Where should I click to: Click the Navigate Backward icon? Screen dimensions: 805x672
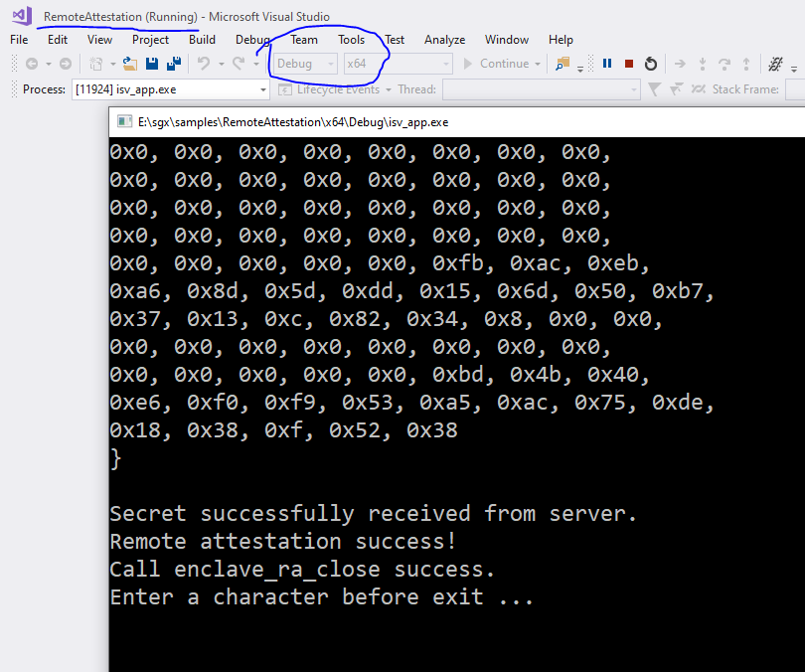pos(31,63)
